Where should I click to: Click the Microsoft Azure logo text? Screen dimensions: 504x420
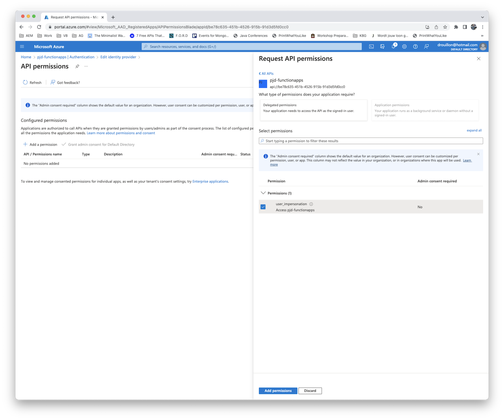point(49,46)
